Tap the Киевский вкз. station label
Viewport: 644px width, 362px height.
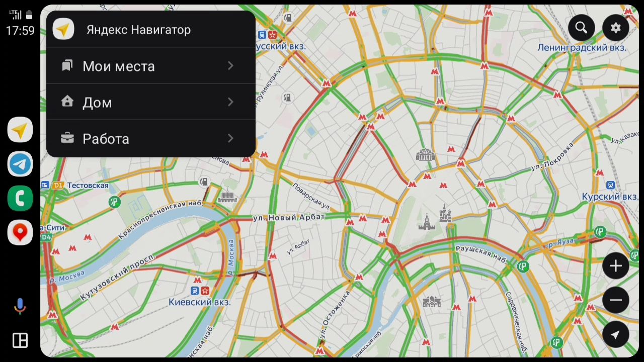pyautogui.click(x=200, y=302)
